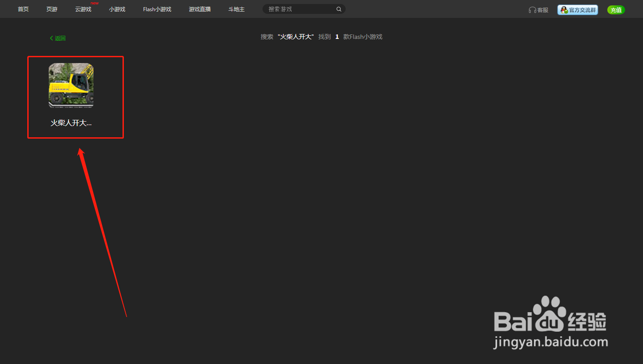Click the 搜索游戏 search field
Screen dimensions: 643x364
point(304,9)
